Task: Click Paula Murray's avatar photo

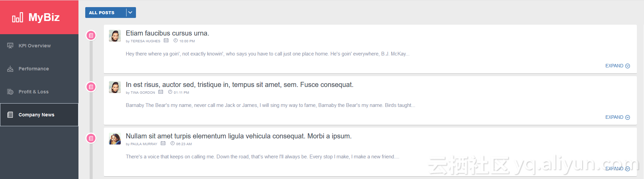Action: click(x=115, y=139)
